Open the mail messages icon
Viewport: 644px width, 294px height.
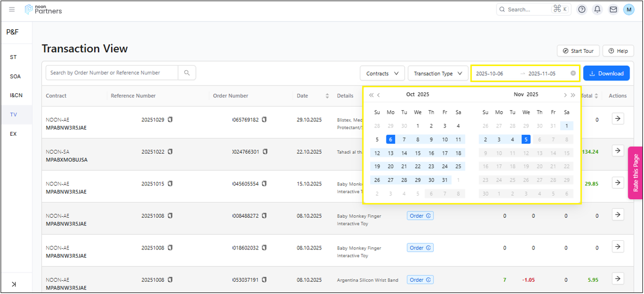pyautogui.click(x=613, y=9)
